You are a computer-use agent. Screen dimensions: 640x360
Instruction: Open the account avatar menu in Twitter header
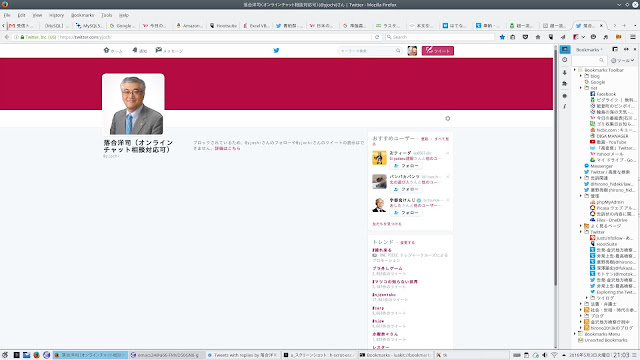click(x=412, y=51)
